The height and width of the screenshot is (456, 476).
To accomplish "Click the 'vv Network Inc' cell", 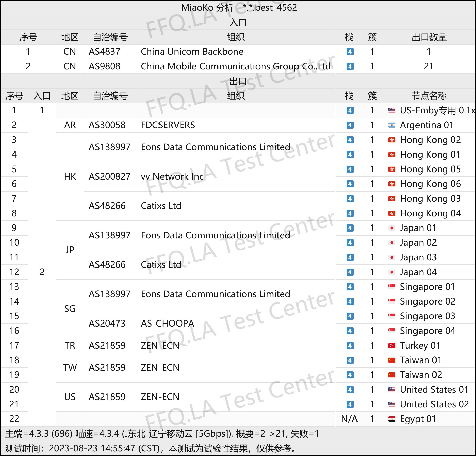I will 172,177.
